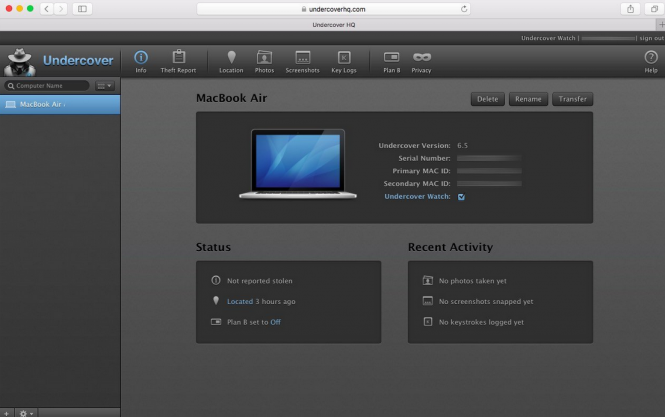
Task: Show all tabs in Safari
Action: point(654,9)
